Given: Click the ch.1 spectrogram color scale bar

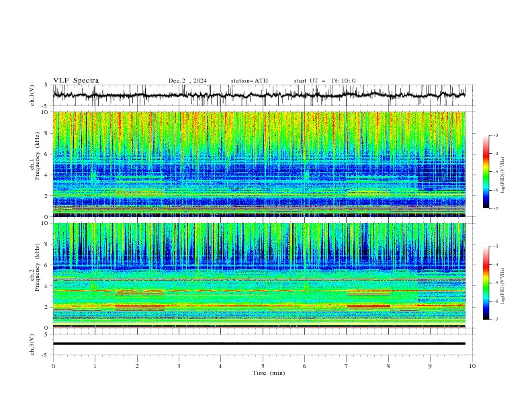Looking at the screenshot, I should [486, 172].
